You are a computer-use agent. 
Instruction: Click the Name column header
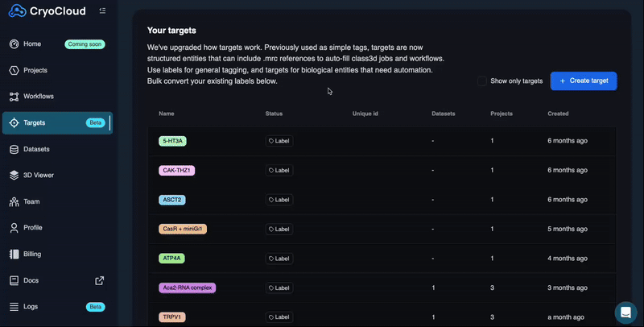pos(167,114)
